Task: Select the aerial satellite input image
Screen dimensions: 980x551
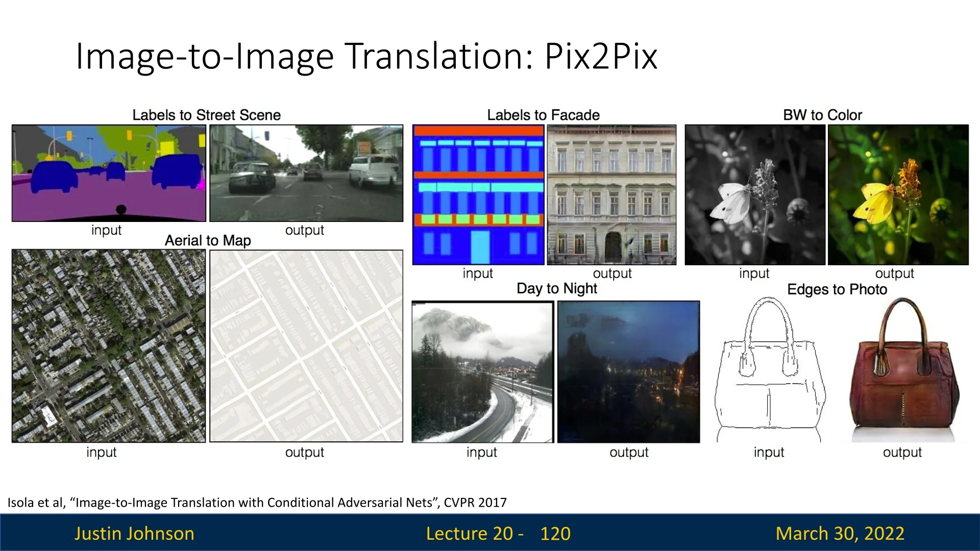Action: 109,346
